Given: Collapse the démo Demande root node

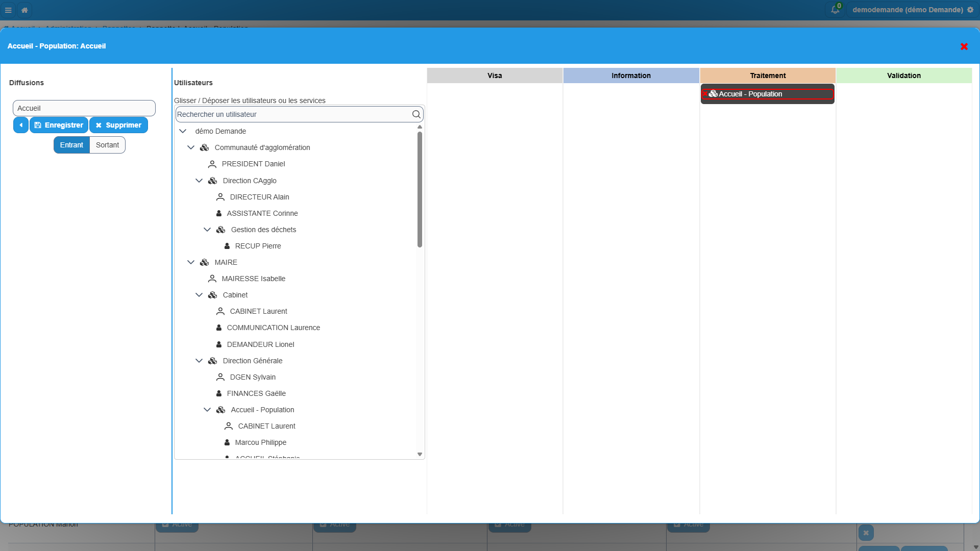Looking at the screenshot, I should [x=183, y=131].
